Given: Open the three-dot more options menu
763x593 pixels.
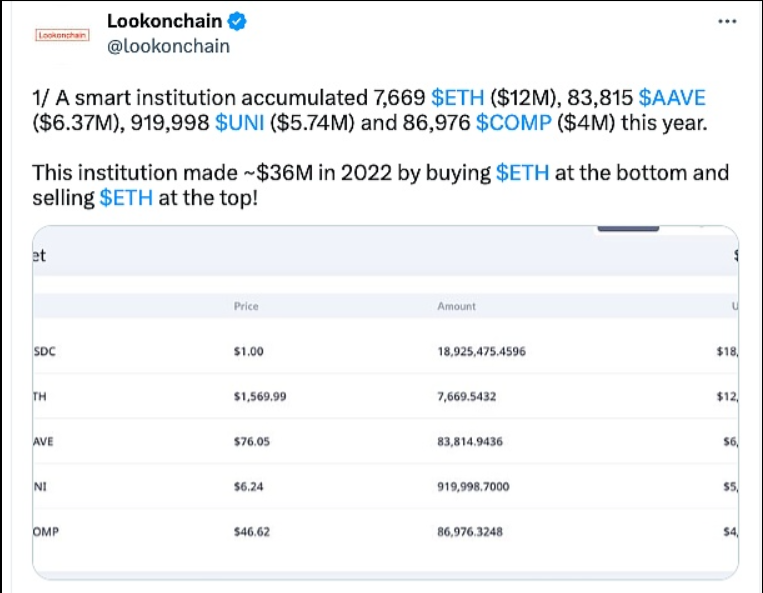Looking at the screenshot, I should pyautogui.click(x=727, y=21).
